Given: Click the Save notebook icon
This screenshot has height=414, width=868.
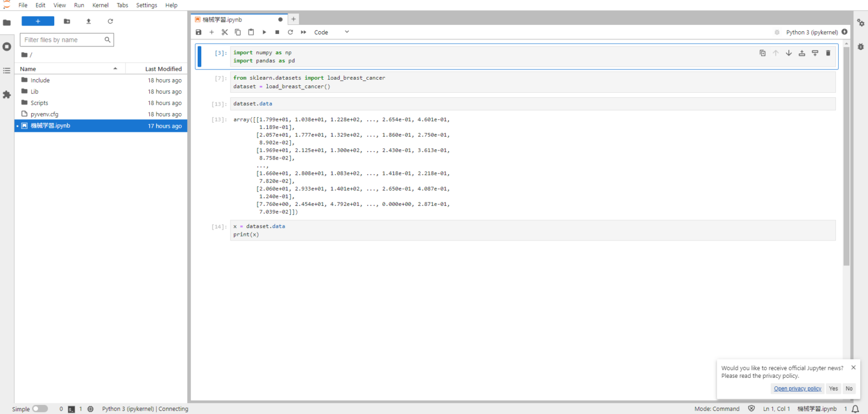Looking at the screenshot, I should click(198, 32).
